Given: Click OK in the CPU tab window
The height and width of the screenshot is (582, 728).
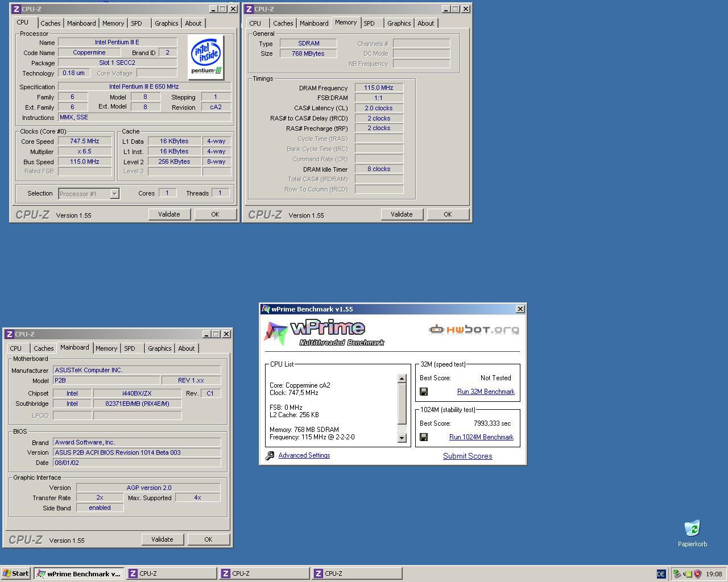Looking at the screenshot, I should (215, 214).
